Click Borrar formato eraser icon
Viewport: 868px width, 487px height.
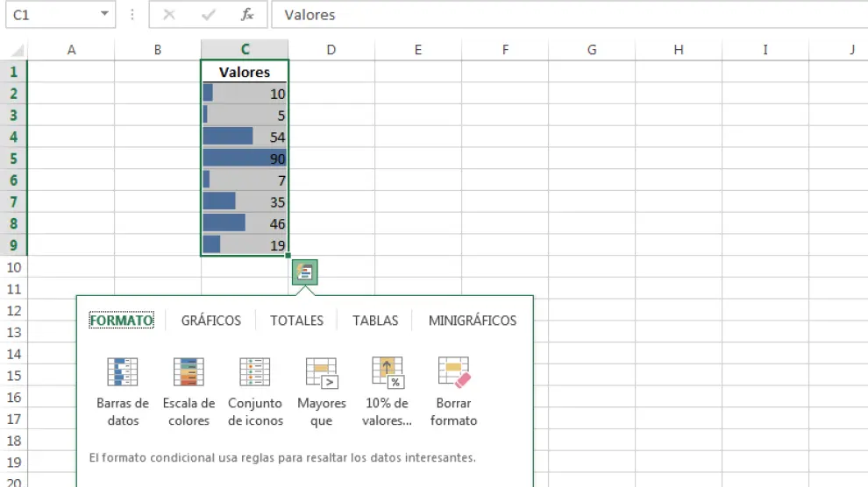454,373
